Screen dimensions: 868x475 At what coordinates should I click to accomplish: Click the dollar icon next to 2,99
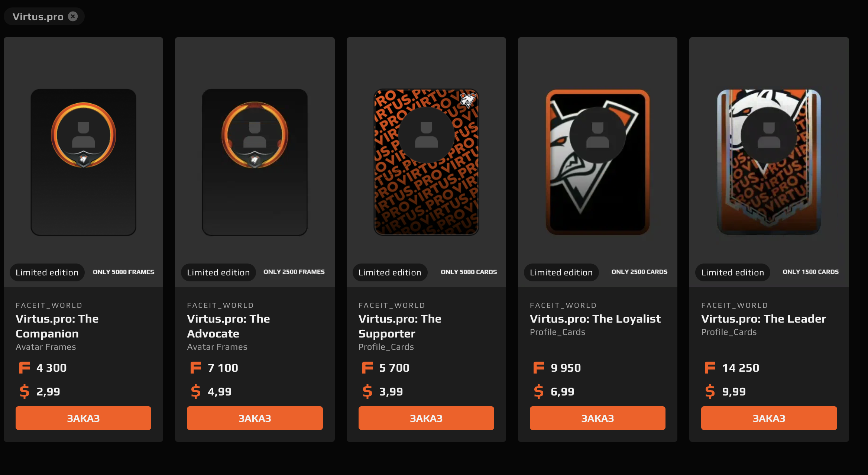click(25, 391)
